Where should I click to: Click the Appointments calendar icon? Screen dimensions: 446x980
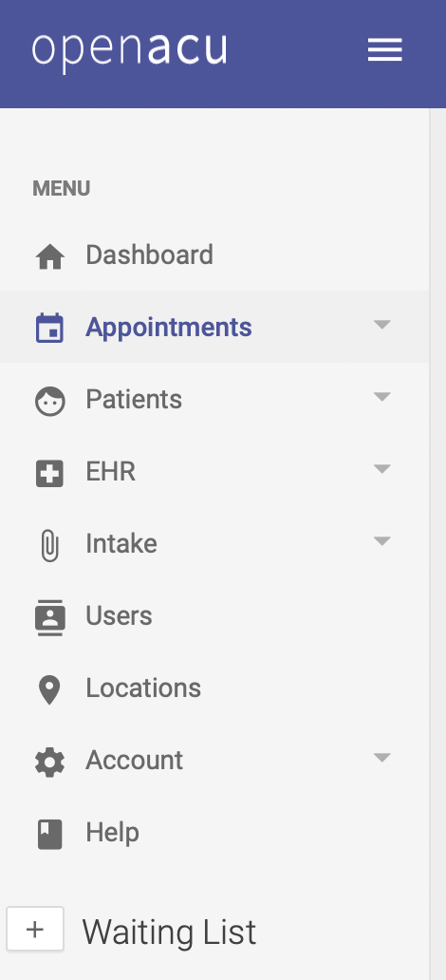[50, 328]
